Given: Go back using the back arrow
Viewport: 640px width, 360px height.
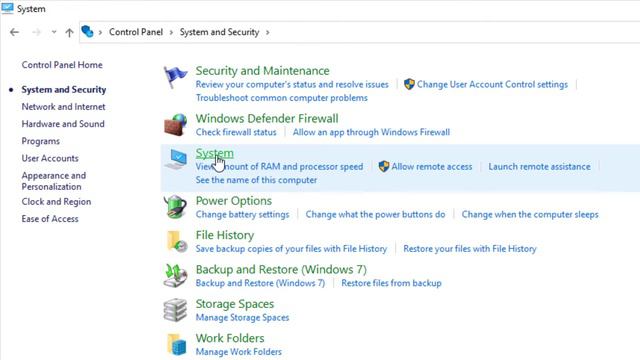Looking at the screenshot, I should [14, 32].
